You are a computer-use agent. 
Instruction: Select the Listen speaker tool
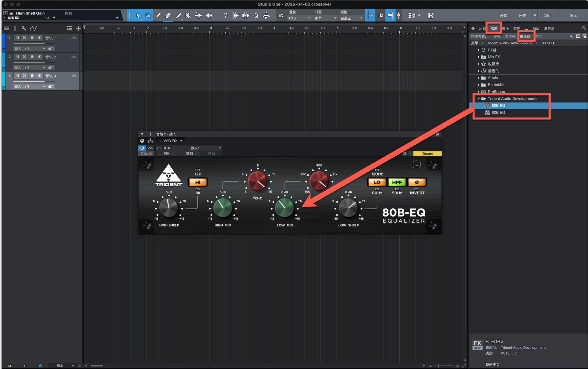point(209,16)
